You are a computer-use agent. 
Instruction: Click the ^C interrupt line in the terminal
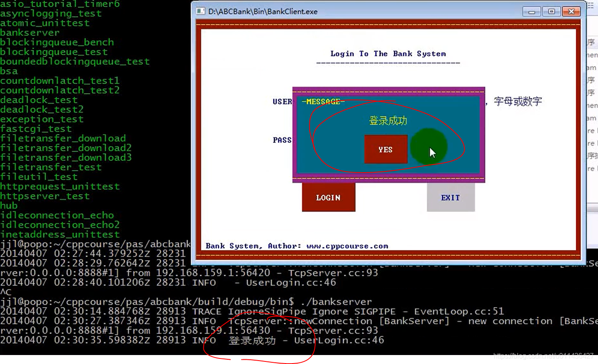[6, 292]
